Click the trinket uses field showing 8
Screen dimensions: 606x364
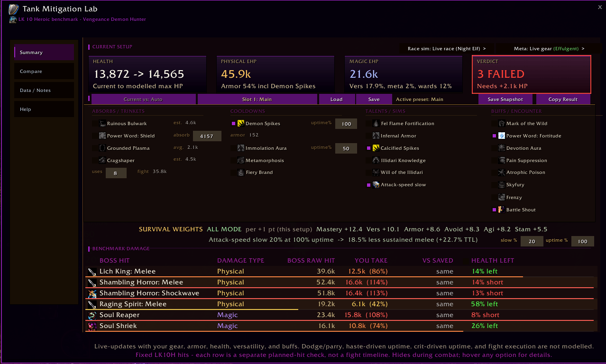(x=116, y=173)
